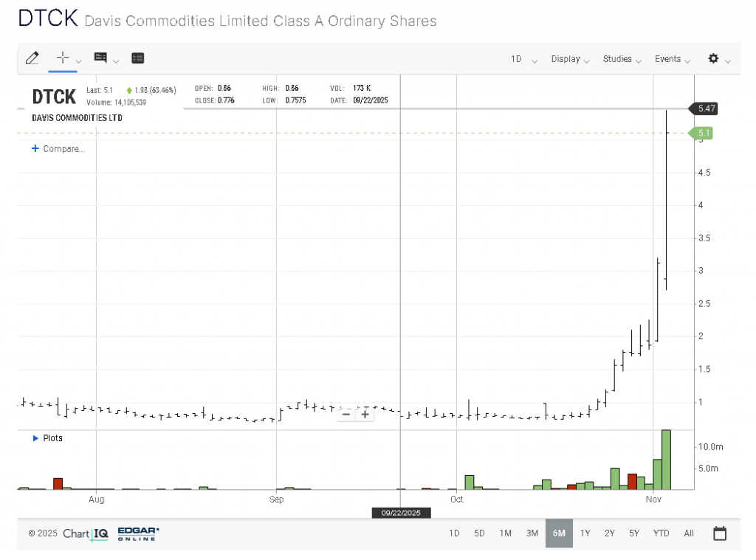This screenshot has width=756, height=560.
Task: Select the 1Y time range
Action: [x=585, y=533]
